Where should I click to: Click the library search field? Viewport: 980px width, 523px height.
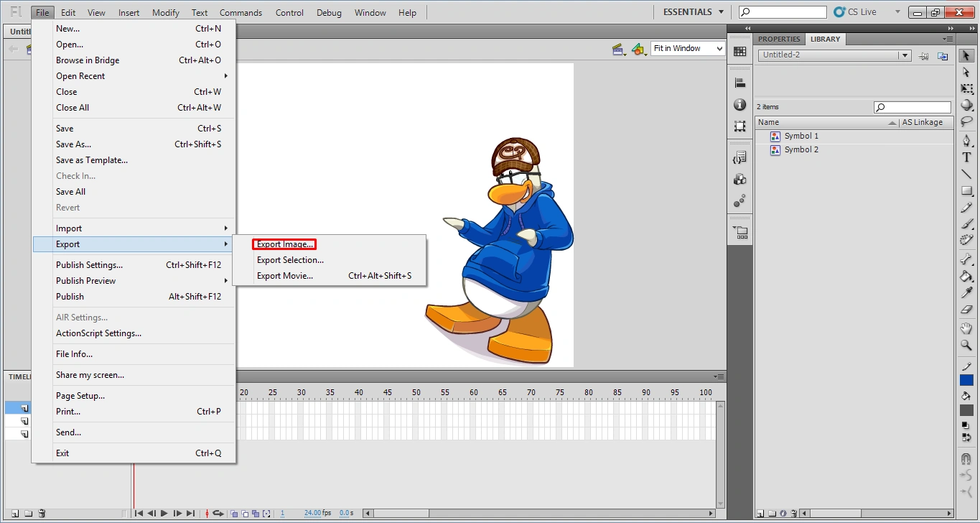[912, 107]
